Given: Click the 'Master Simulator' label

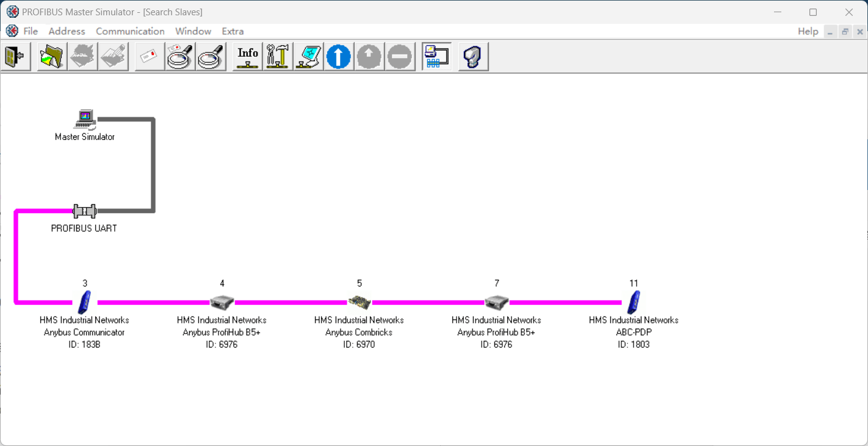Looking at the screenshot, I should pos(85,137).
